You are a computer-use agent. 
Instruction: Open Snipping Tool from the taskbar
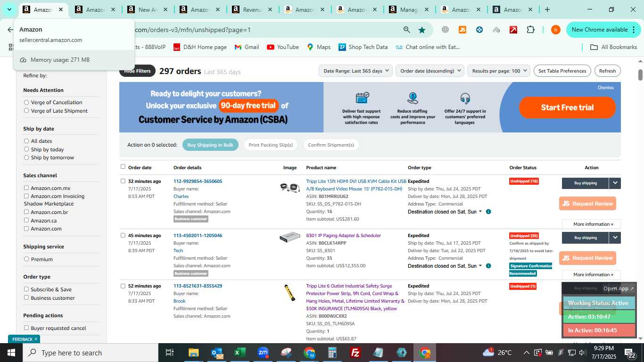pos(286,353)
